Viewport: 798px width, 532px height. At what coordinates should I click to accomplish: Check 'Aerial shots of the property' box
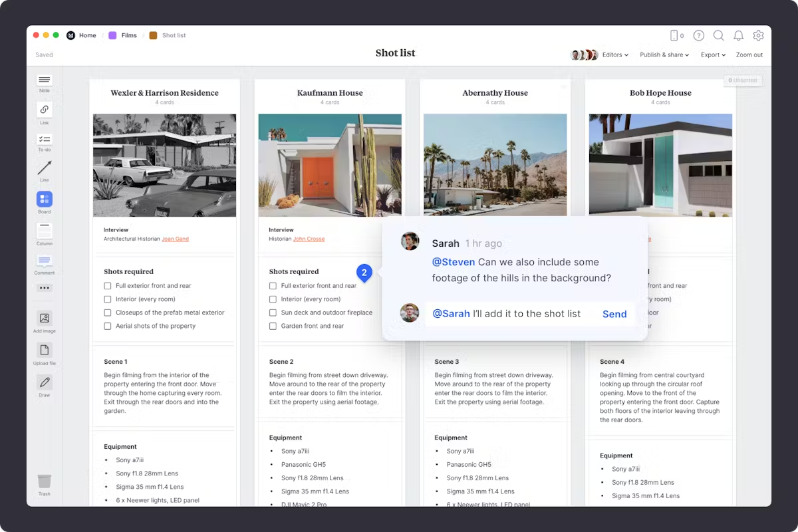tap(108, 326)
